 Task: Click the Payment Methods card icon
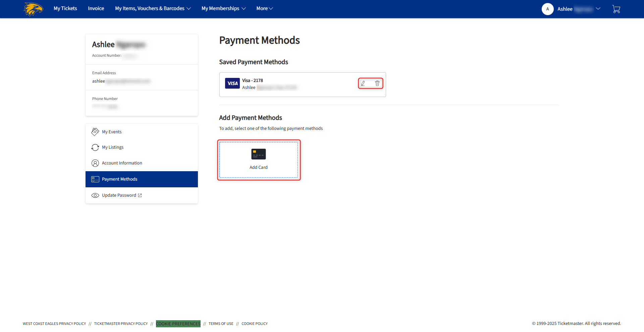[x=95, y=179]
